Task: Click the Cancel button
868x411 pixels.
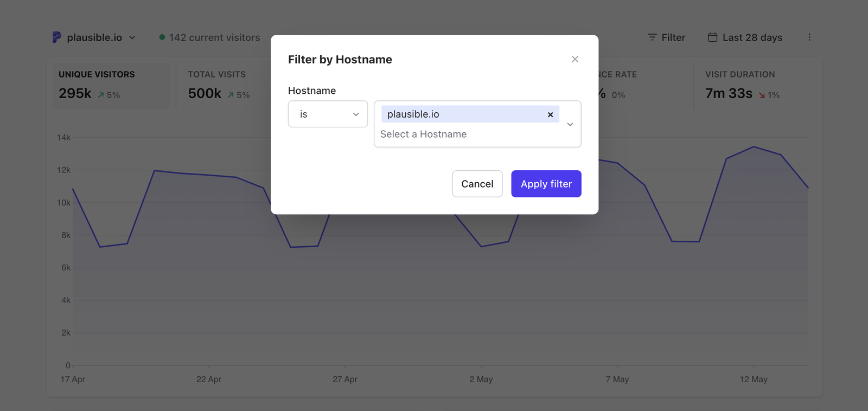Action: click(477, 184)
